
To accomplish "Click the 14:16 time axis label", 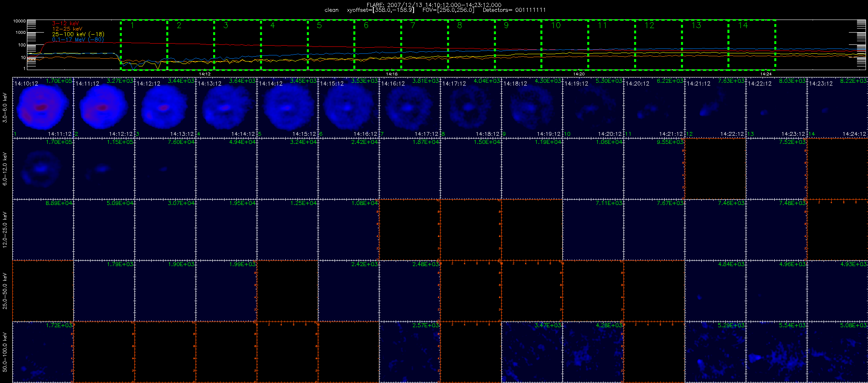I will pyautogui.click(x=392, y=74).
